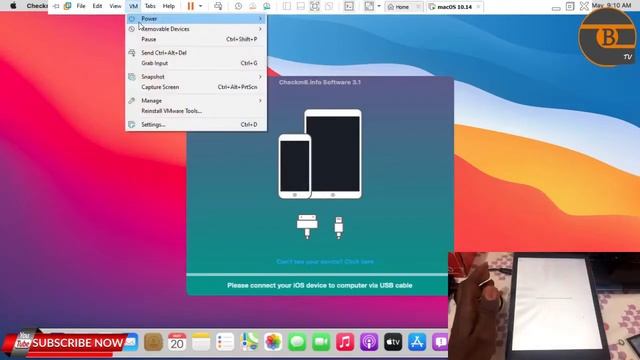Click the unity mode toolbar icon

pyautogui.click(x=329, y=6)
